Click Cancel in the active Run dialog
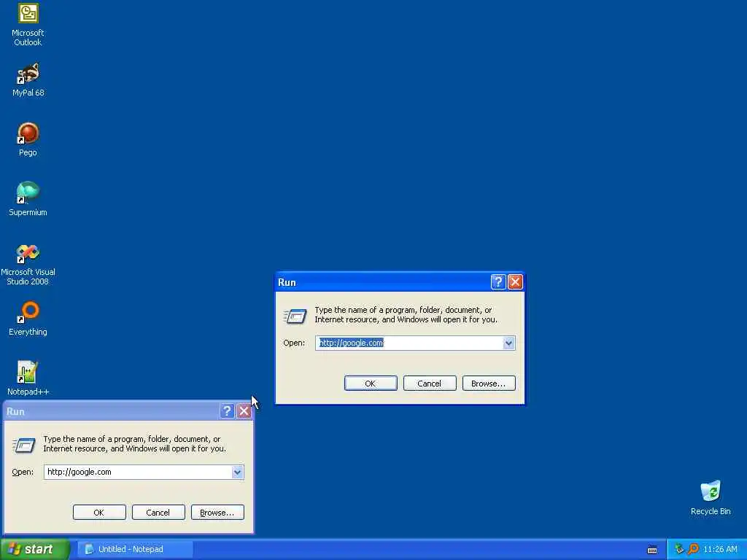The height and width of the screenshot is (560, 747). (430, 384)
